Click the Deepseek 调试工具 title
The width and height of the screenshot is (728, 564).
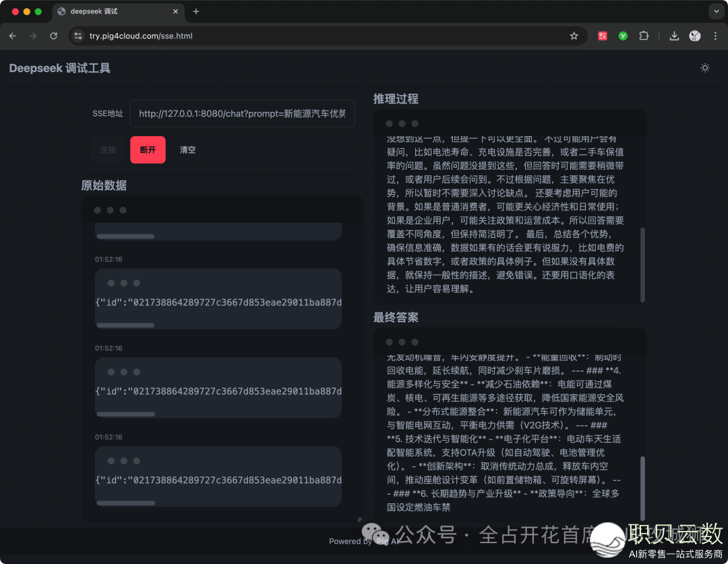pyautogui.click(x=60, y=68)
